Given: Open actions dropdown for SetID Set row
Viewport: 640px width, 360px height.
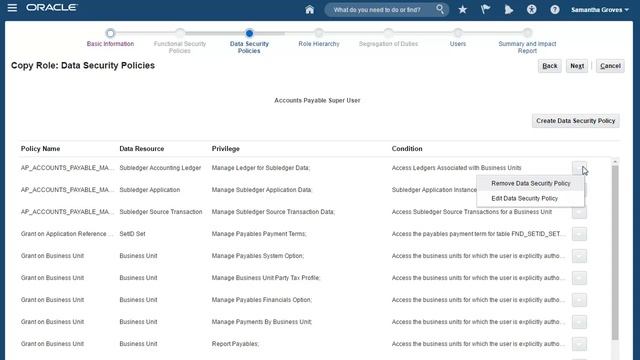Looking at the screenshot, I should (x=579, y=234).
